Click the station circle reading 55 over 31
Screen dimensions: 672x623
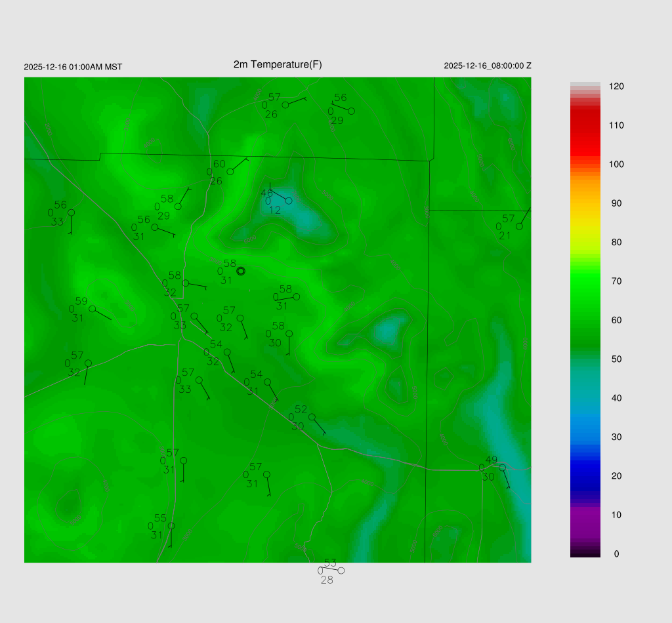(171, 526)
